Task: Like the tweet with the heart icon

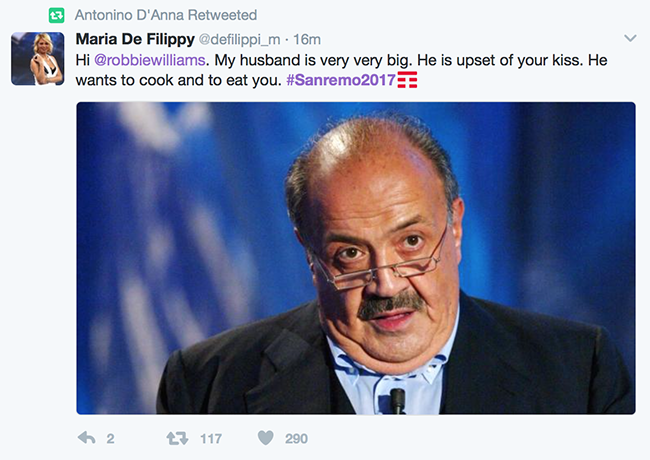Action: (265, 438)
